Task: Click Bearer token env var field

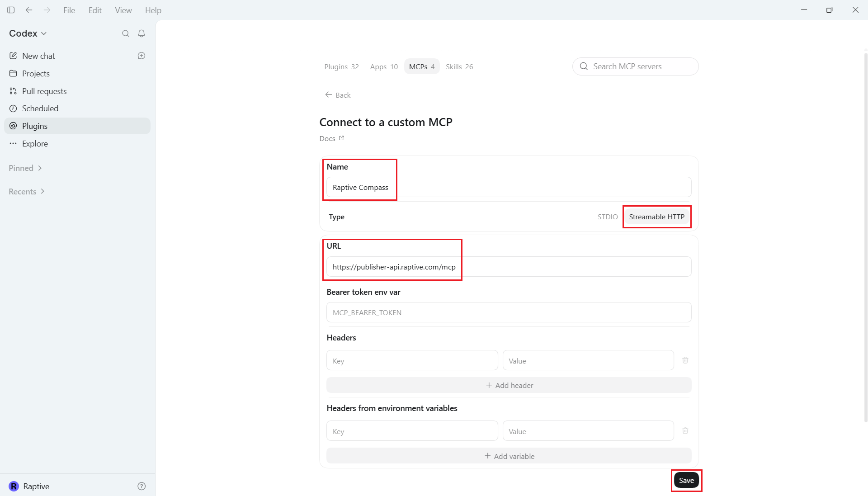Action: [x=509, y=312]
